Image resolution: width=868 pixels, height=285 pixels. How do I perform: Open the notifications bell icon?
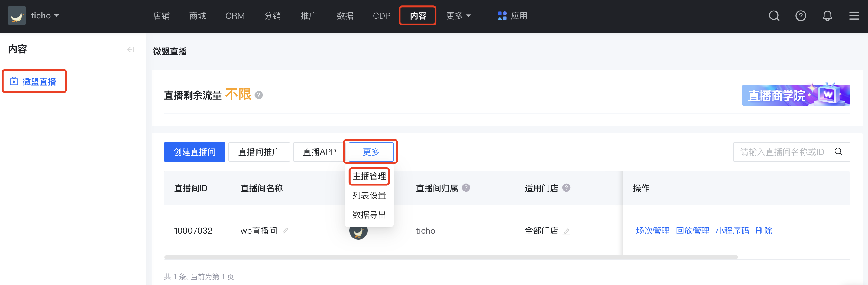tap(827, 16)
